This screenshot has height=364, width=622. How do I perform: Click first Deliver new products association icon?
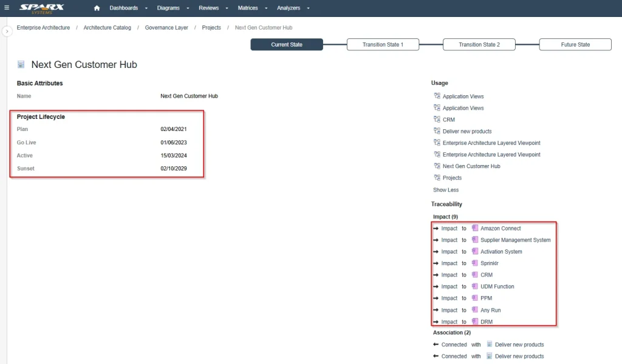490,344
